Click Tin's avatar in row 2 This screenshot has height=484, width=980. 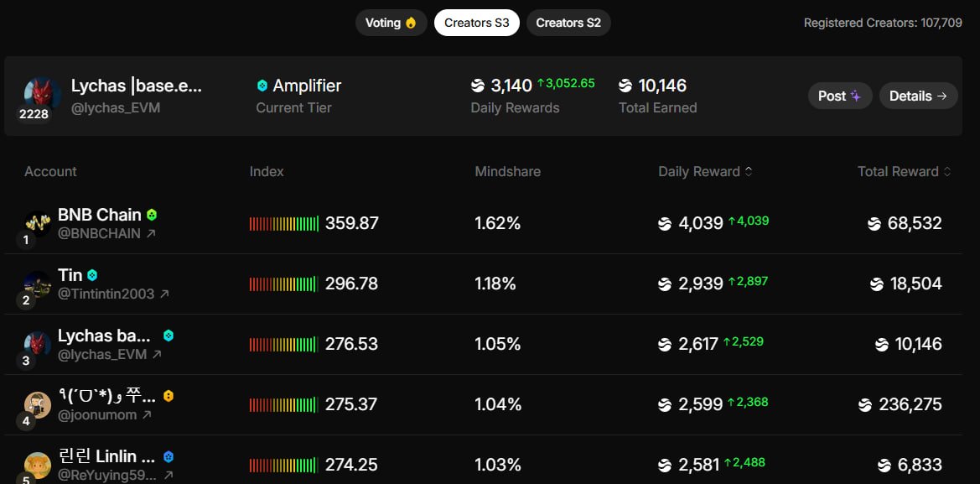click(x=38, y=284)
